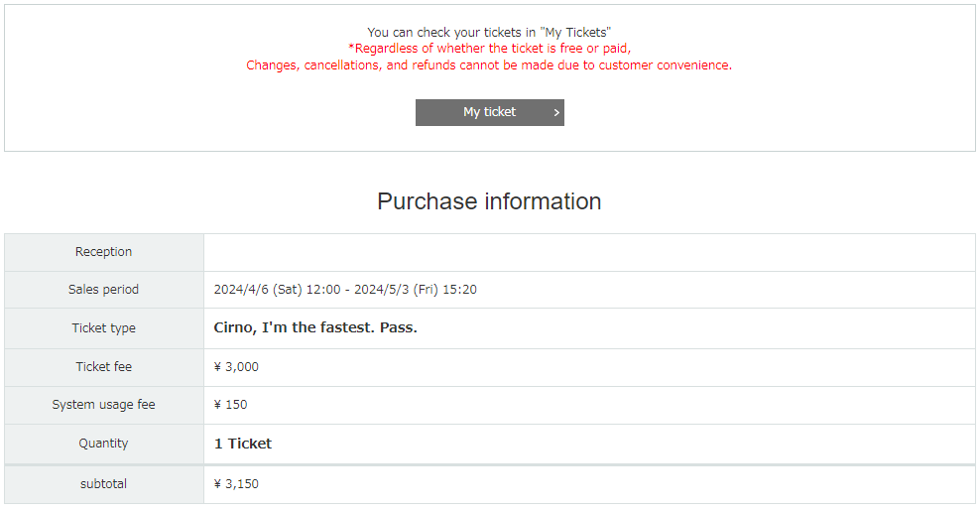Select the Cirno, I'm the fastest. Pass. text
The height and width of the screenshot is (510, 980).
pyautogui.click(x=315, y=327)
